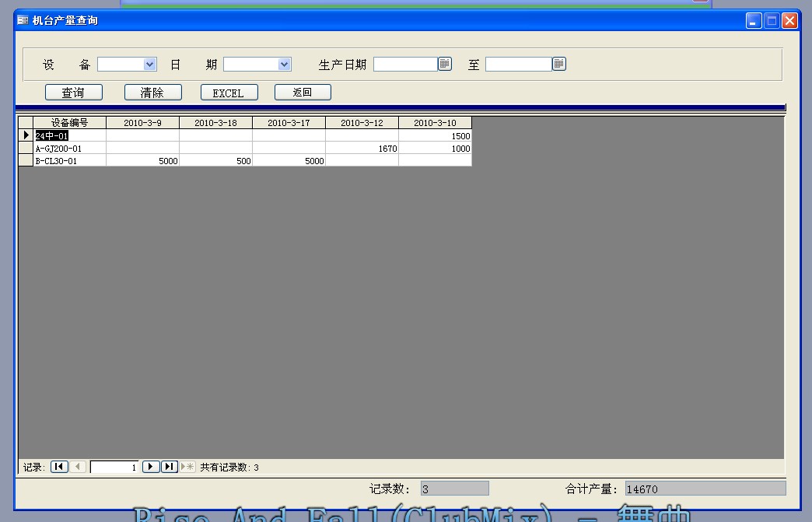Go to next record navigation button
This screenshot has width=812, height=522.
(x=151, y=467)
